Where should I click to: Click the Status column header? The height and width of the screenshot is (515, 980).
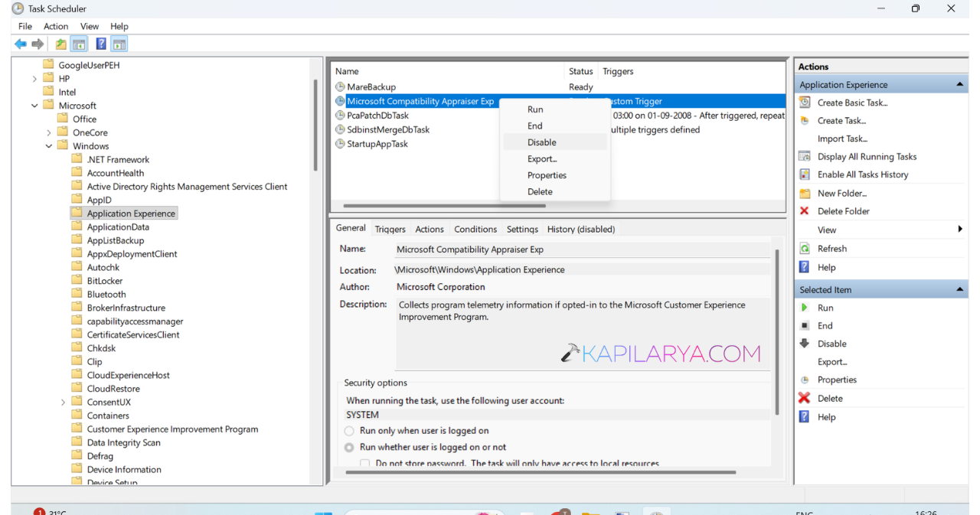point(581,71)
